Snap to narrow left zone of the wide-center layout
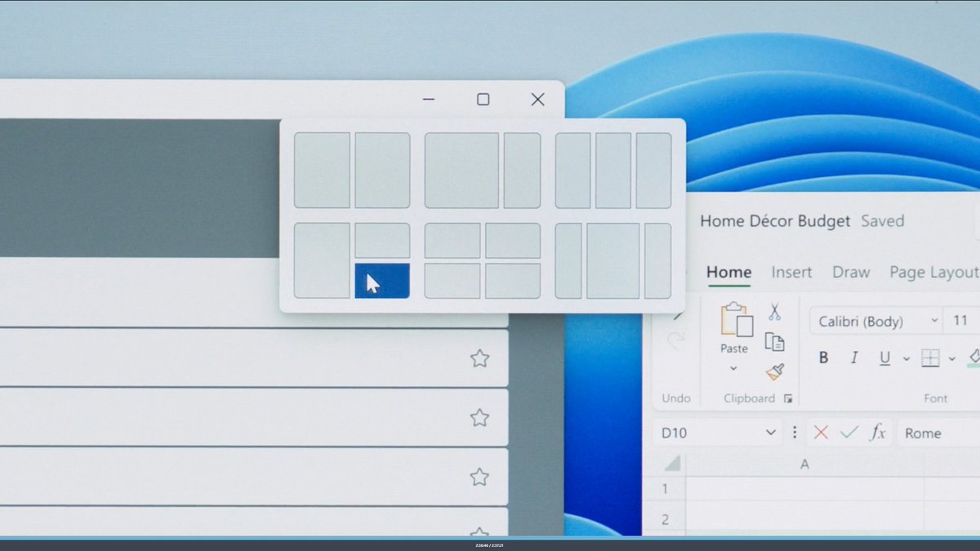This screenshot has width=980, height=551. pos(568,260)
